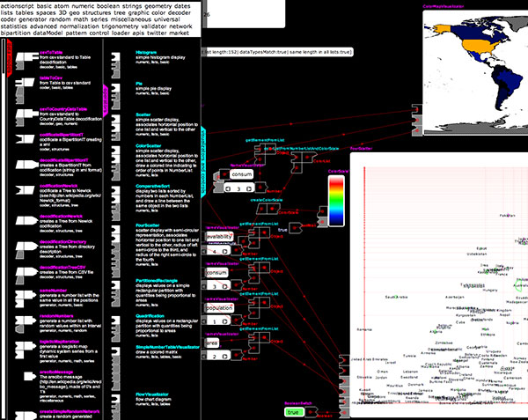The height and width of the screenshot is (420, 528).
Task: Select the Pie visualizer icon
Action: coord(117,87)
